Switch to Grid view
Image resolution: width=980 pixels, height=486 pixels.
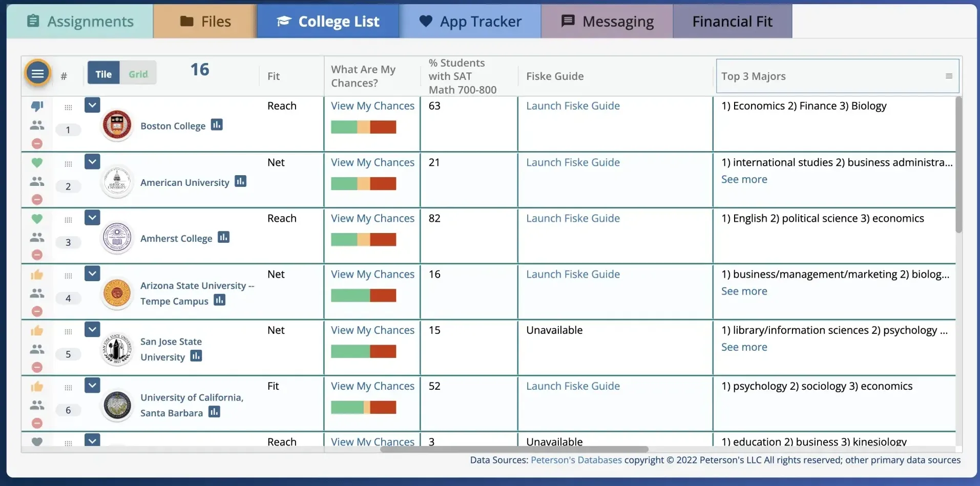(x=138, y=74)
